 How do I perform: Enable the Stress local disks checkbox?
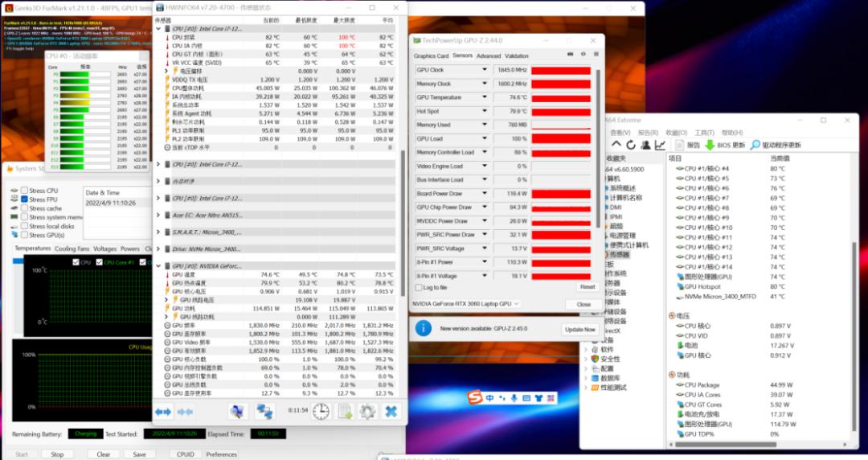pos(24,225)
